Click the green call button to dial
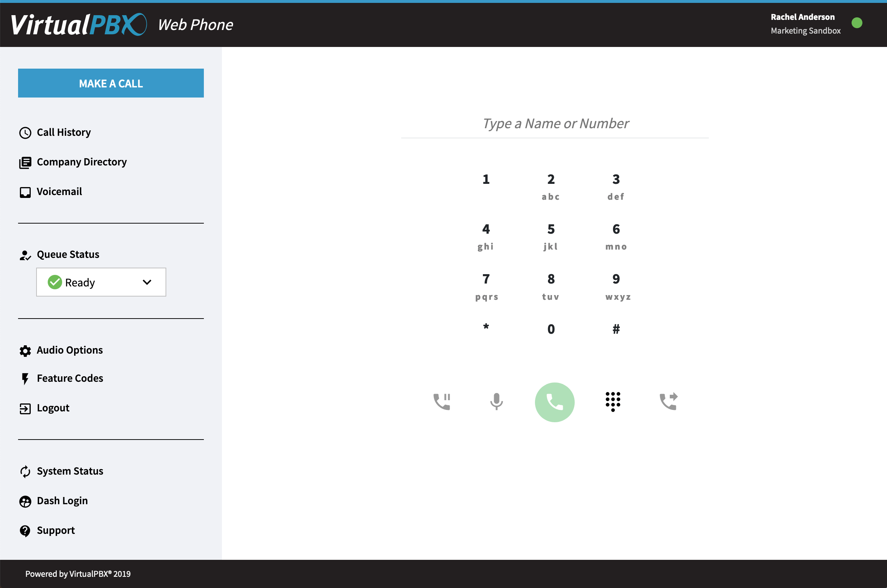This screenshot has width=887, height=588. [555, 402]
